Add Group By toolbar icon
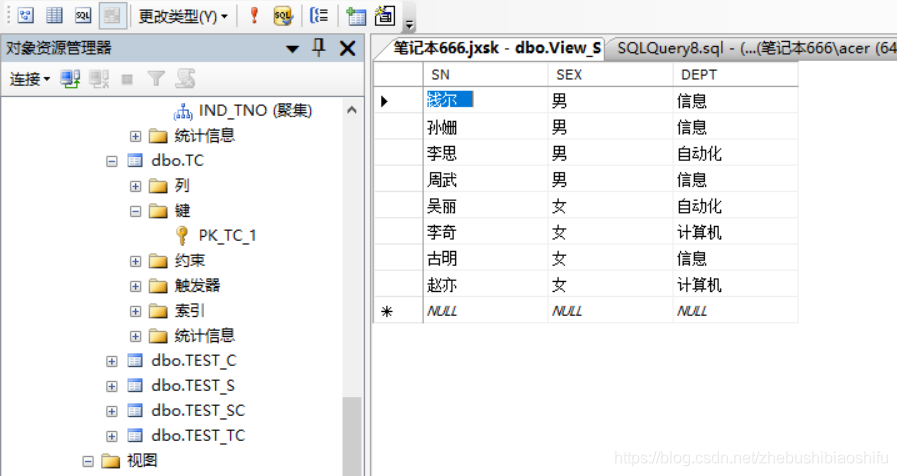897x476 pixels. (319, 15)
